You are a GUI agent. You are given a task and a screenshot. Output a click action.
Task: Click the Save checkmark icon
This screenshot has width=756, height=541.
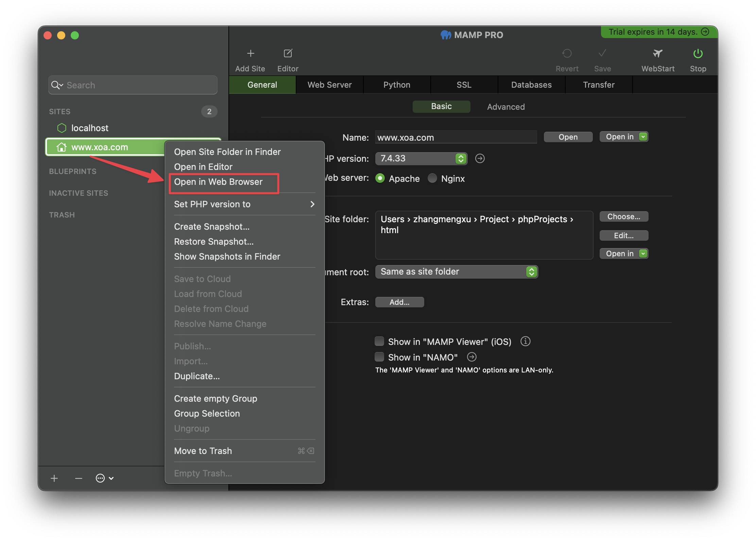click(602, 53)
